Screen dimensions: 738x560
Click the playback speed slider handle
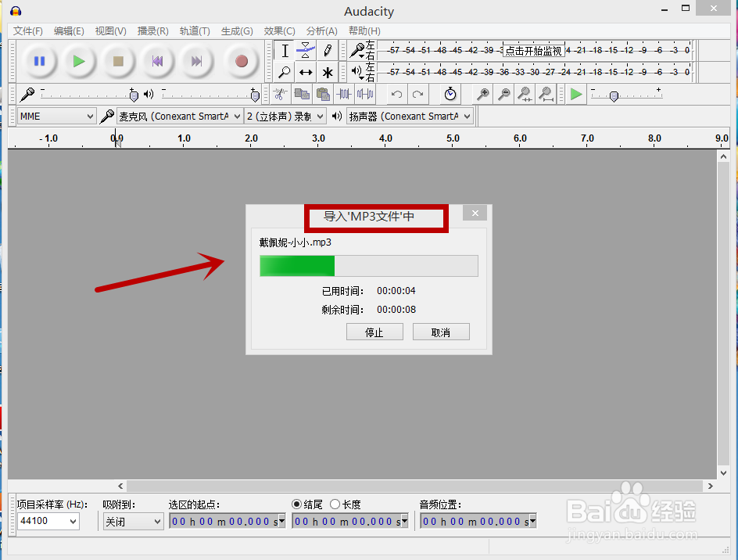pyautogui.click(x=614, y=96)
